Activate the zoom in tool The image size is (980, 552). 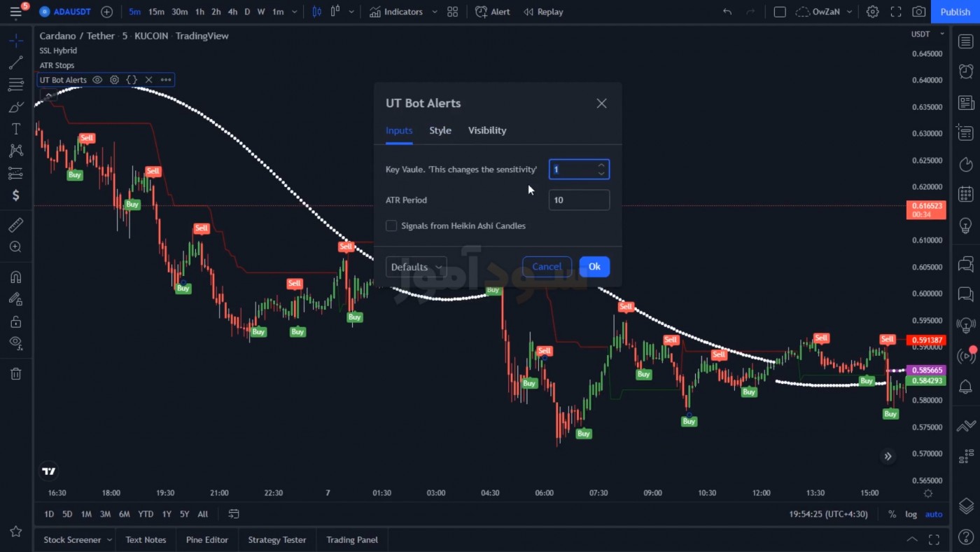pyautogui.click(x=15, y=247)
